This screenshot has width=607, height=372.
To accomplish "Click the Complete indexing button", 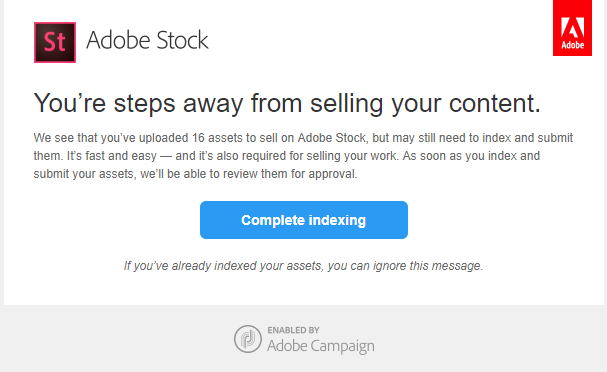I will coord(304,220).
